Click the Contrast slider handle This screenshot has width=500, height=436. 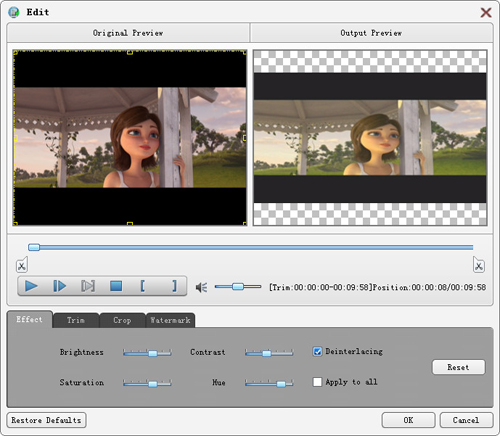tap(266, 353)
